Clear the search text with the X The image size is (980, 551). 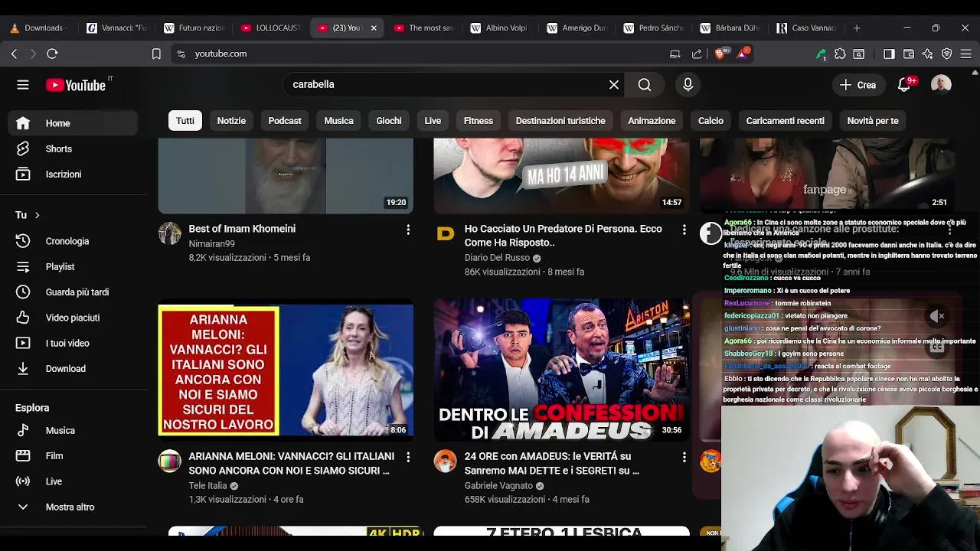click(614, 85)
